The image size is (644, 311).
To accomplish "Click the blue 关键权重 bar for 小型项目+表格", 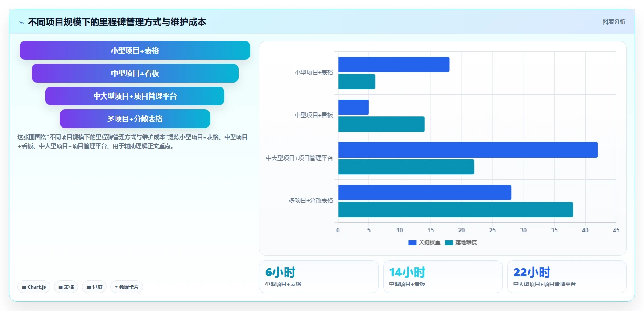I will [393, 65].
